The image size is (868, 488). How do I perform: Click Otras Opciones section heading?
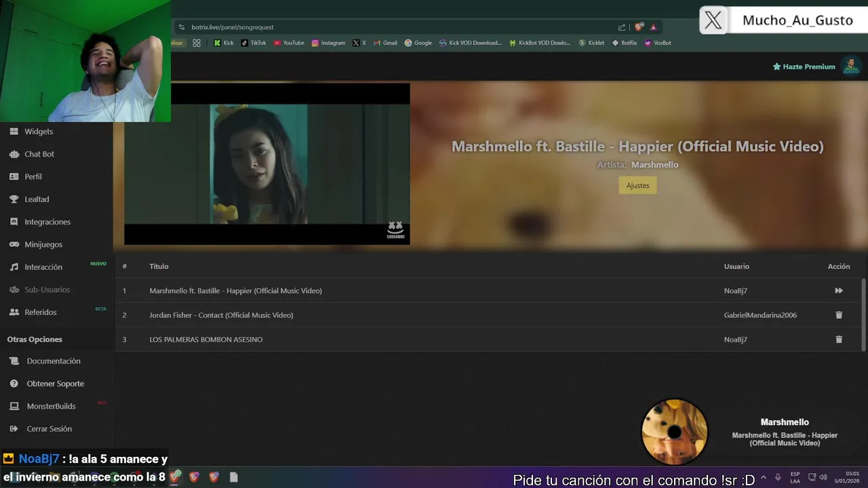coord(35,340)
